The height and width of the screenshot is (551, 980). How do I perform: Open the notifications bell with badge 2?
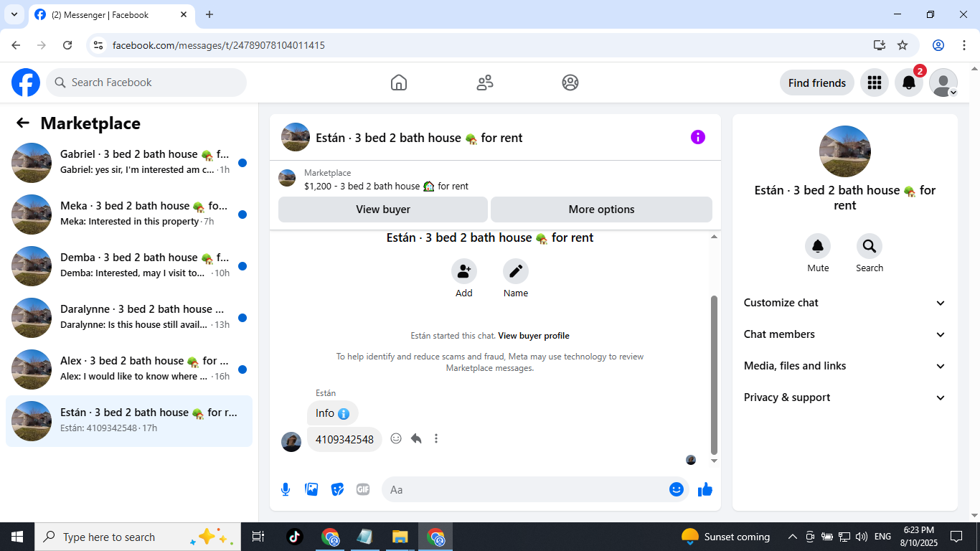pos(909,83)
